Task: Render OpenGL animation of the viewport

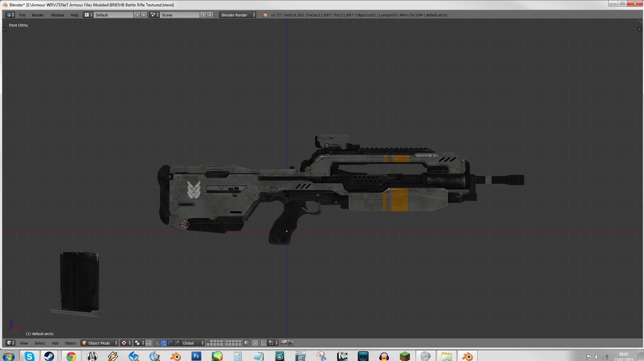Action: click(291, 343)
